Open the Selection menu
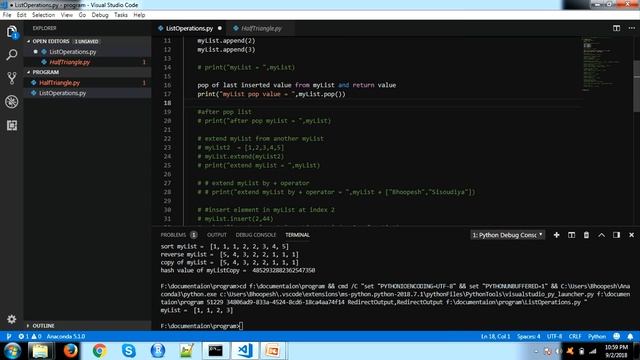The image size is (640, 360). coord(43,15)
